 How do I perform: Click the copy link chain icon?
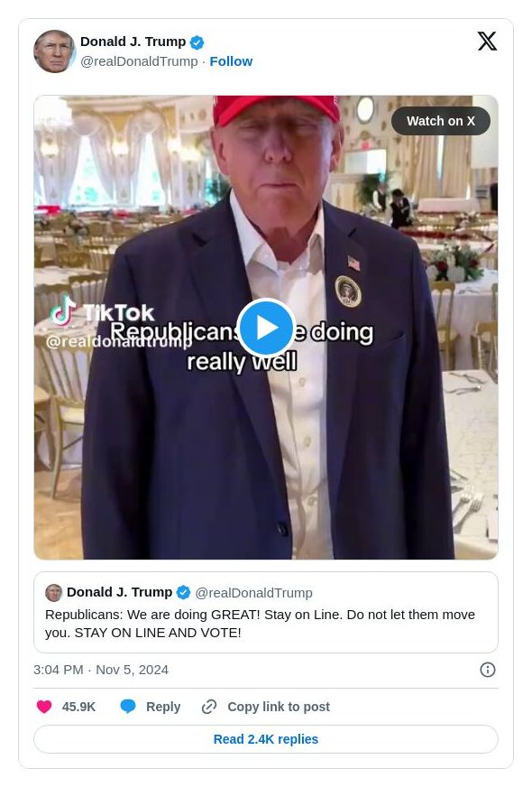tap(208, 707)
